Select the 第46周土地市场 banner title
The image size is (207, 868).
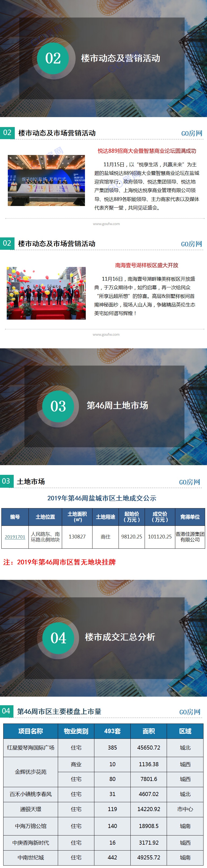[x=117, y=405]
